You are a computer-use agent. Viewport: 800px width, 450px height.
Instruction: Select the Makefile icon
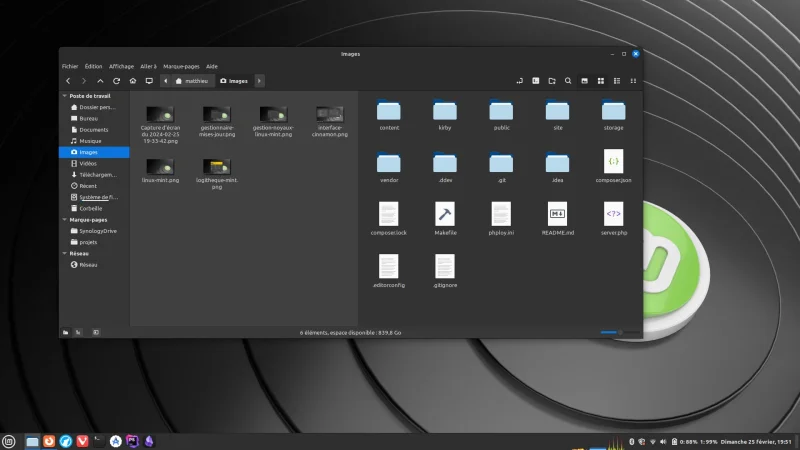tap(445, 214)
